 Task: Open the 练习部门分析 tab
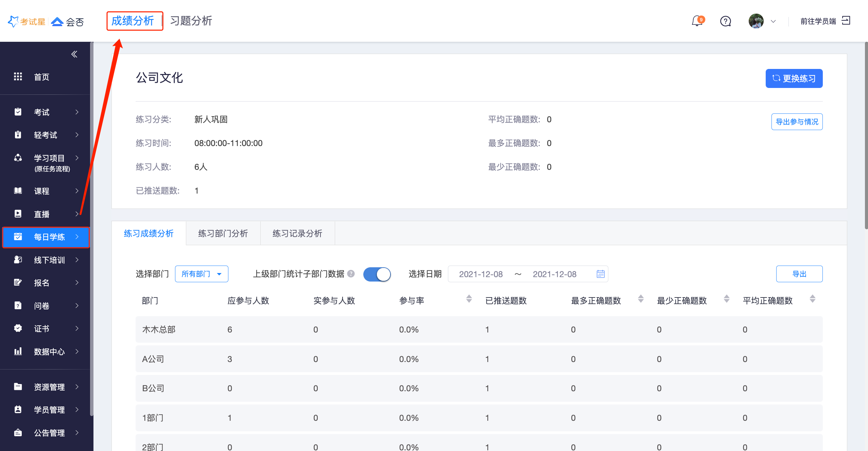coord(223,233)
